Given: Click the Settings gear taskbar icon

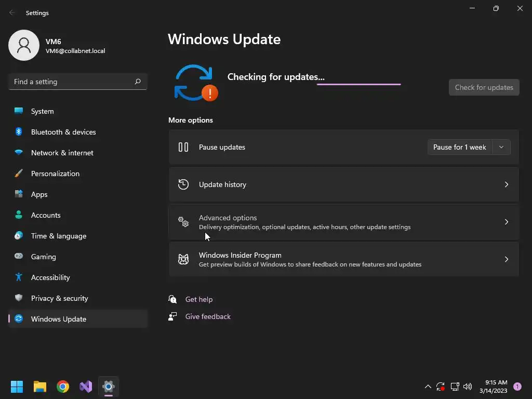Looking at the screenshot, I should pyautogui.click(x=109, y=386).
